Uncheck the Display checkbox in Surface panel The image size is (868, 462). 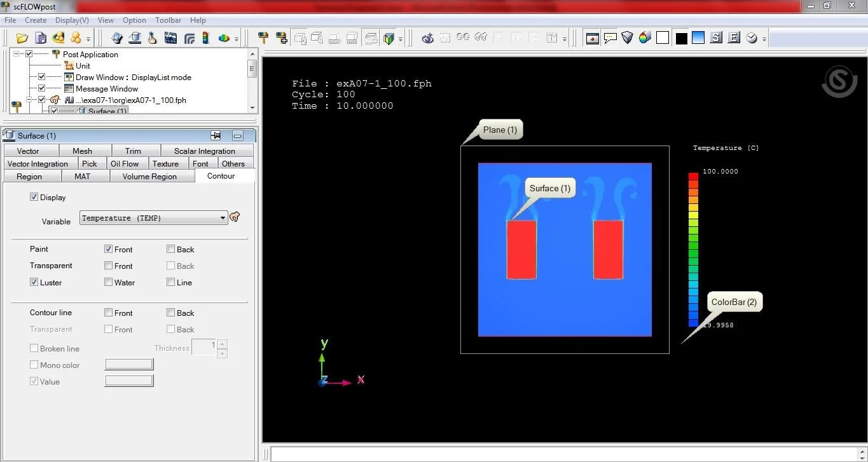34,197
